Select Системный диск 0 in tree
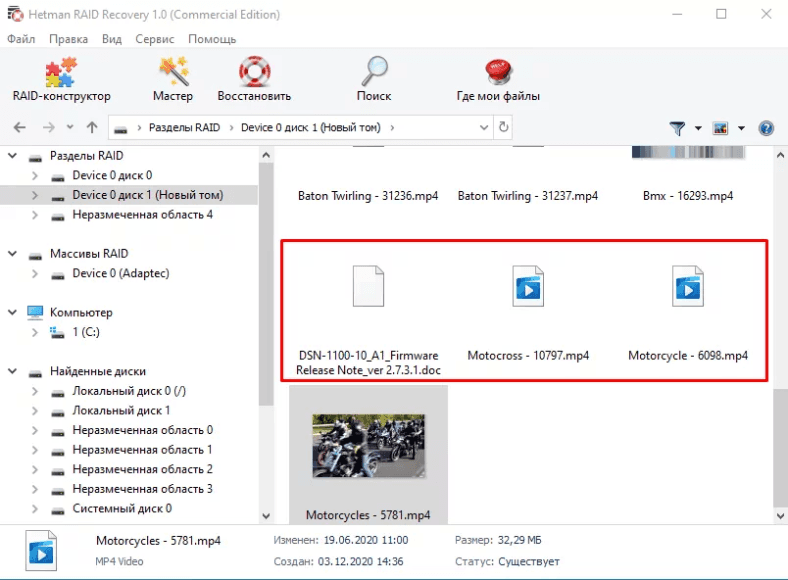The height and width of the screenshot is (580, 788). coord(122,509)
